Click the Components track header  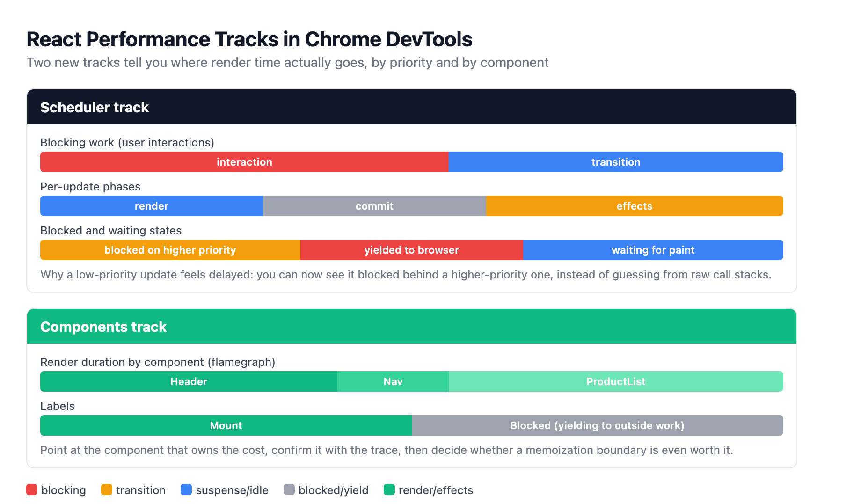[412, 327]
